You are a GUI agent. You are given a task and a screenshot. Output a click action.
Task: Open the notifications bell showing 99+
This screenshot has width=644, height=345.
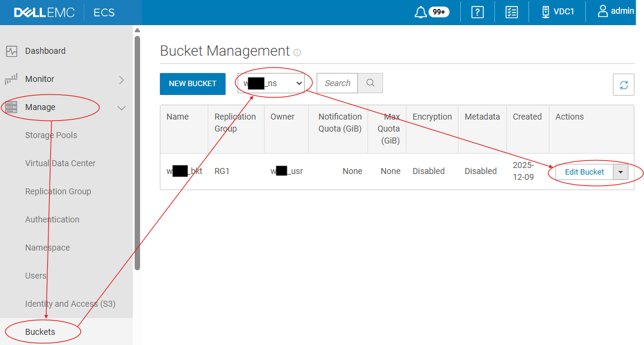[x=431, y=11]
